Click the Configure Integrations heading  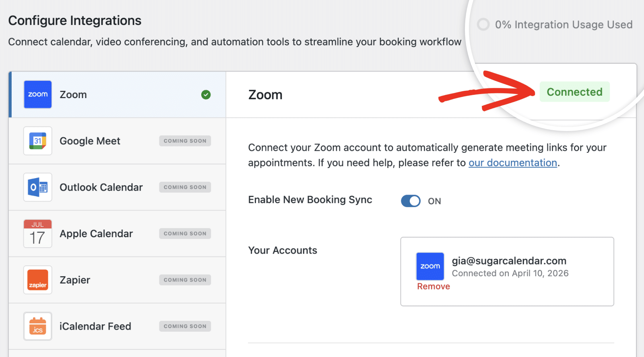click(x=75, y=21)
